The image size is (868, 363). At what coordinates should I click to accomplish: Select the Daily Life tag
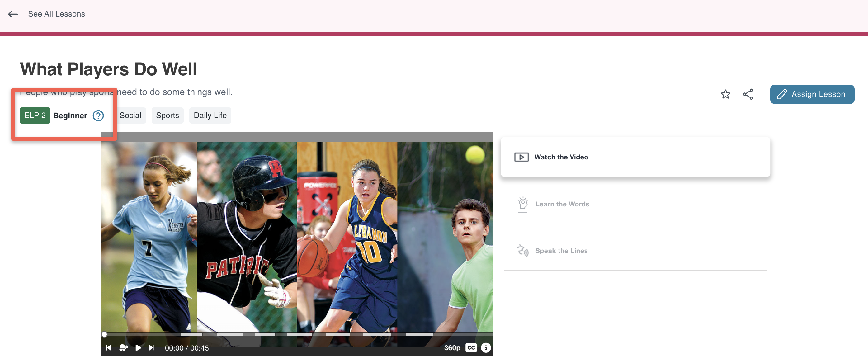210,115
